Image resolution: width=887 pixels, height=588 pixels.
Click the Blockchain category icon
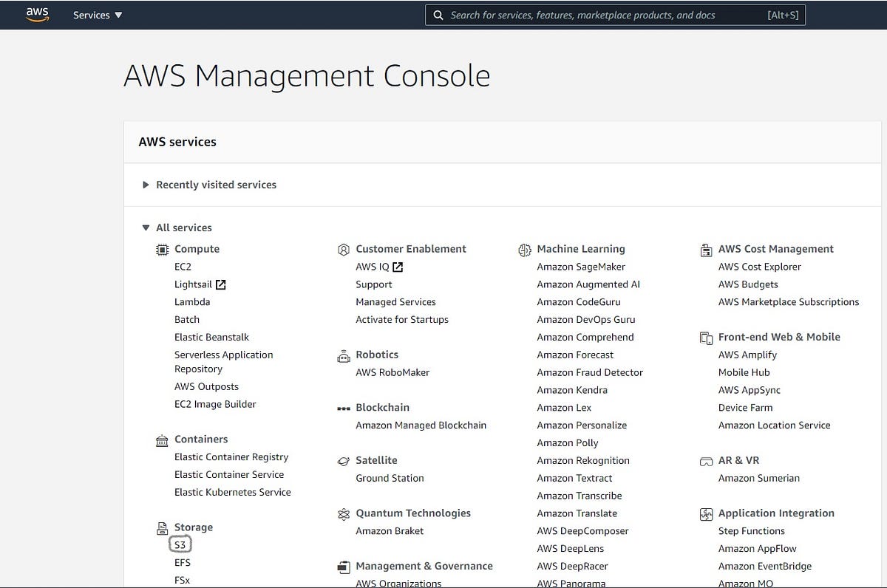click(343, 407)
